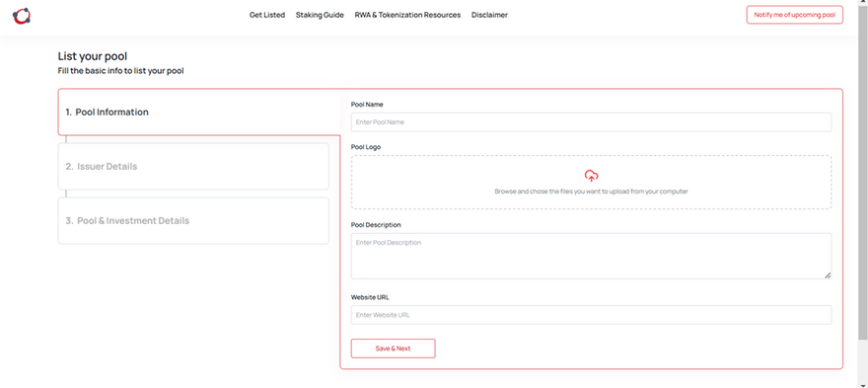This screenshot has height=388, width=868.
Task: Focus the Pool Description textarea
Action: coord(591,256)
